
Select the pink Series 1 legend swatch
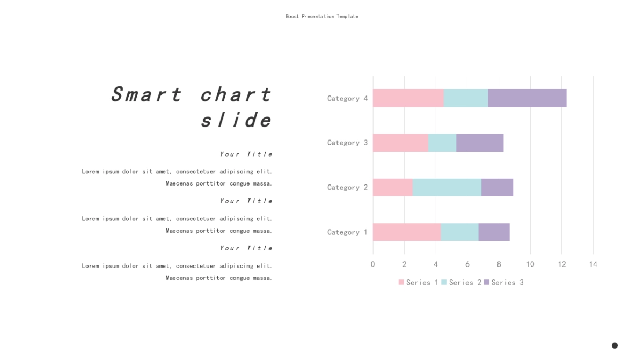[401, 282]
